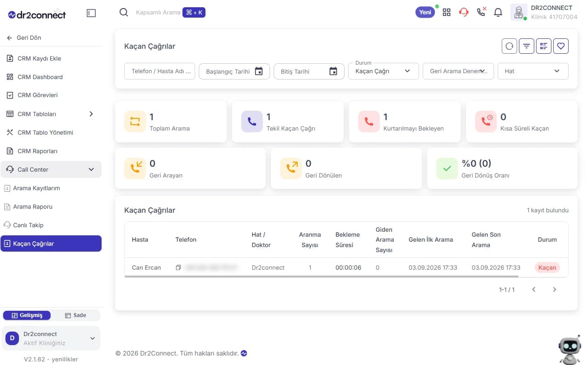This screenshot has height=365, width=588.
Task: Click the table's horizontal scrollbar
Action: (322, 276)
